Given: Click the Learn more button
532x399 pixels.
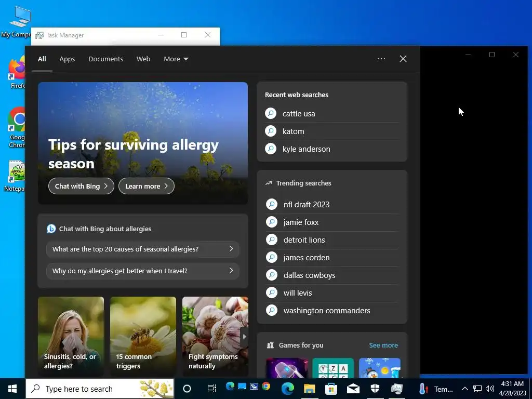Looking at the screenshot, I should click(x=146, y=186).
